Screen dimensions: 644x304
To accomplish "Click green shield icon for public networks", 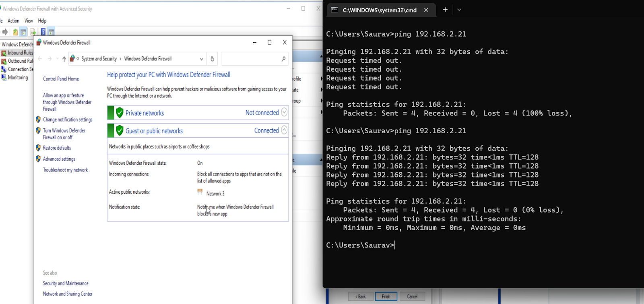I will (x=120, y=130).
